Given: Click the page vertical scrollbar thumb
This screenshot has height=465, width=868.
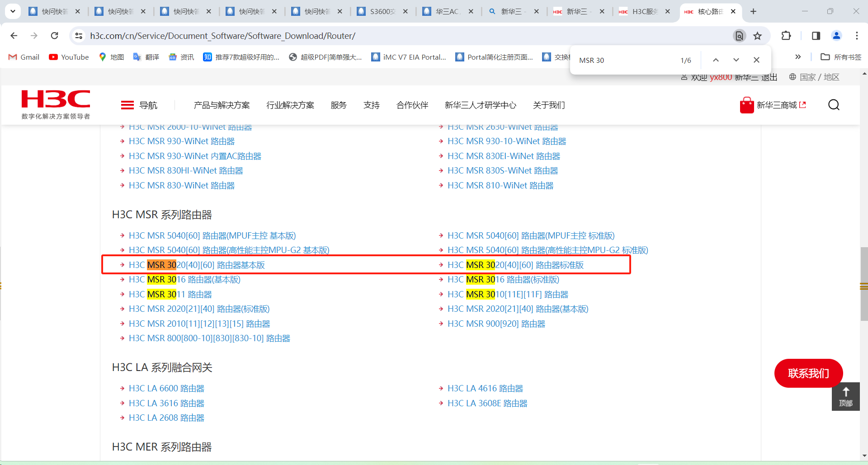Looking at the screenshot, I should 864,284.
